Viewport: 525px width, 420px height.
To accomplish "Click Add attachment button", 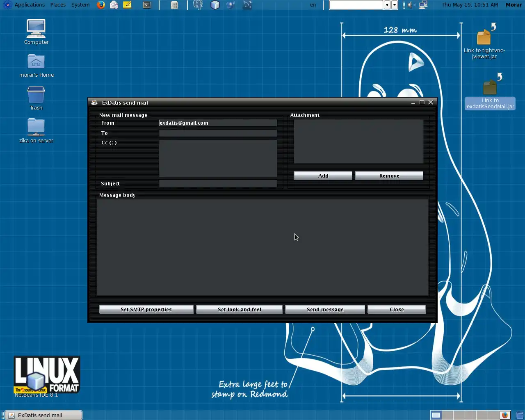I will click(323, 176).
